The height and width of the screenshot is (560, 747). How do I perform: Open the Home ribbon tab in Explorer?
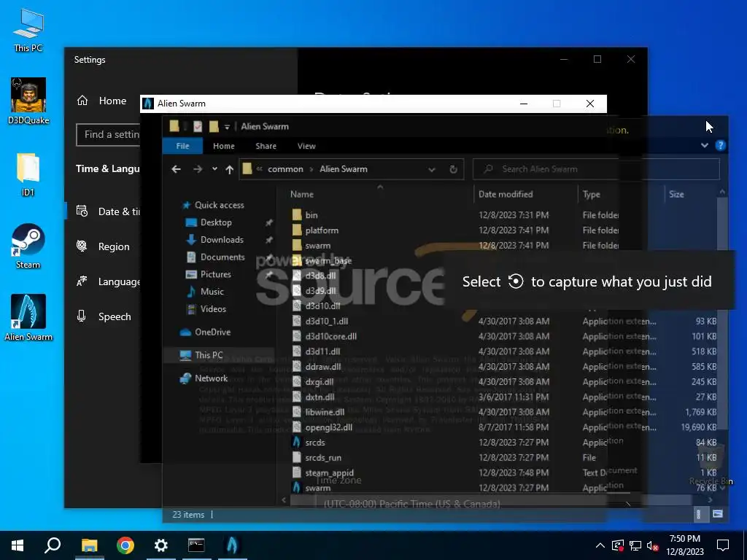click(223, 146)
